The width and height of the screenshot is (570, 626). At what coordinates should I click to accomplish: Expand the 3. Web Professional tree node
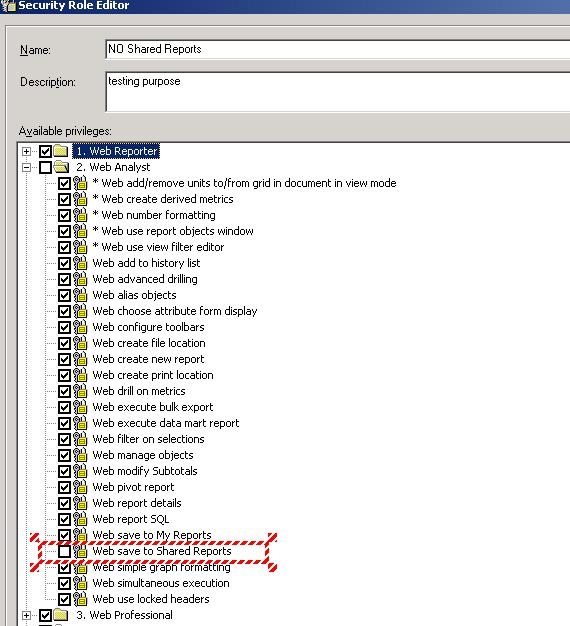point(26,615)
